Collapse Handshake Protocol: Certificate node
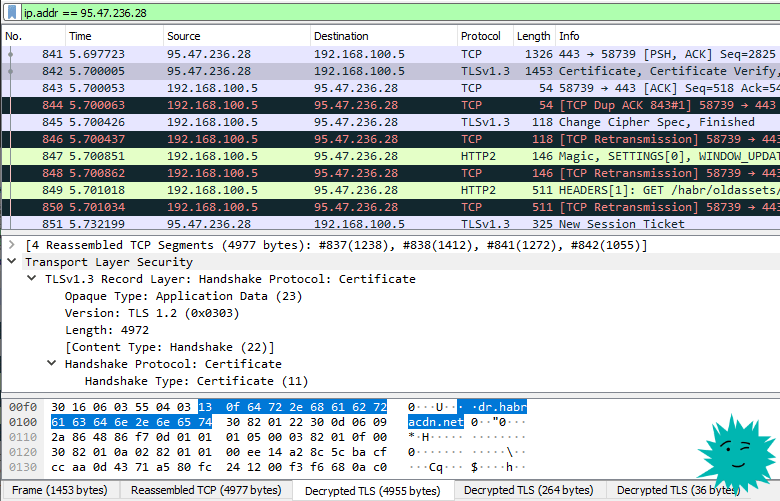780x501 pixels. [x=52, y=364]
